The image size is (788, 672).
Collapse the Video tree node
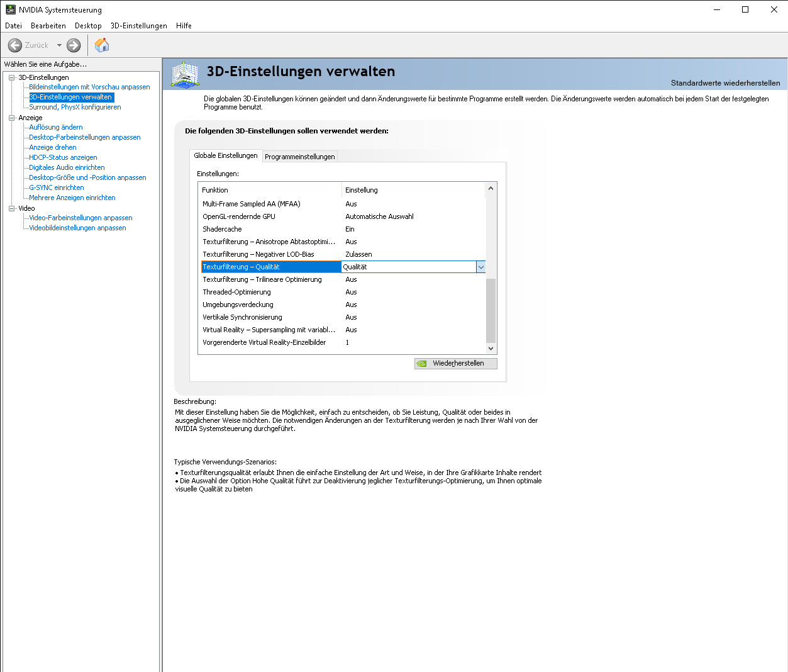point(11,208)
